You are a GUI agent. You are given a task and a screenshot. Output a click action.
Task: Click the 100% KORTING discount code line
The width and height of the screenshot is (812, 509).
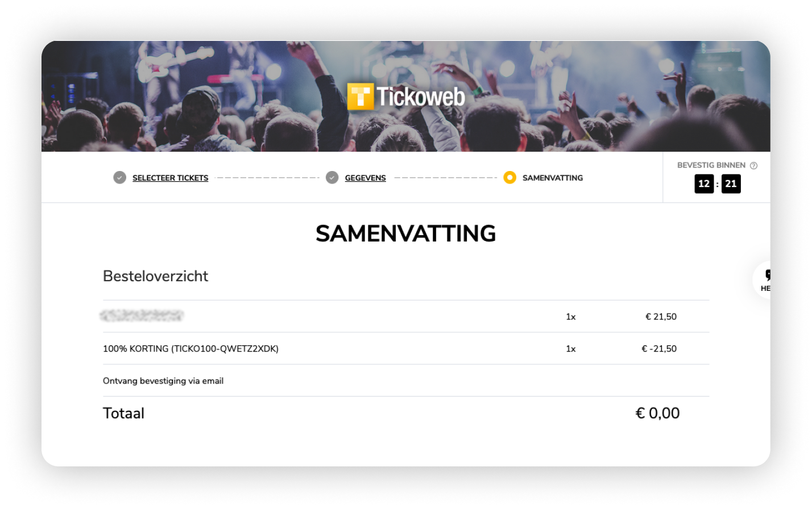pos(190,349)
